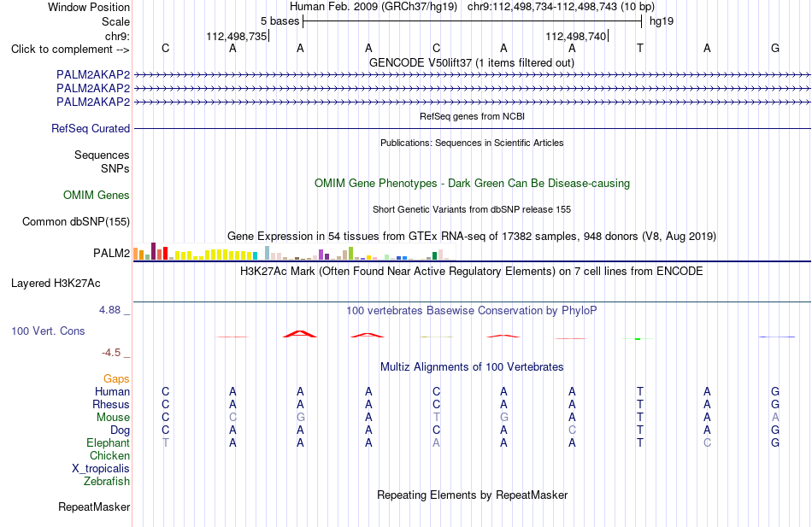Click the light C in the Dog row
The height and width of the screenshot is (527, 812).
(x=572, y=430)
